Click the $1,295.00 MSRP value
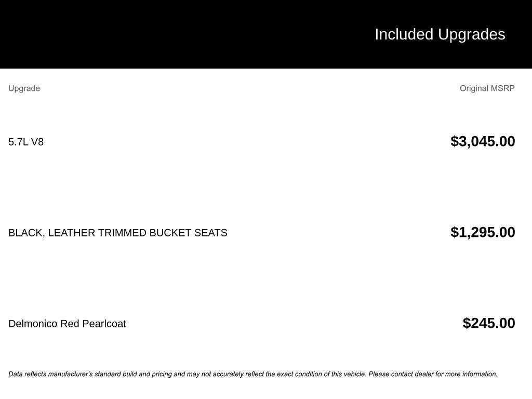This screenshot has height=399, width=532. point(483,232)
